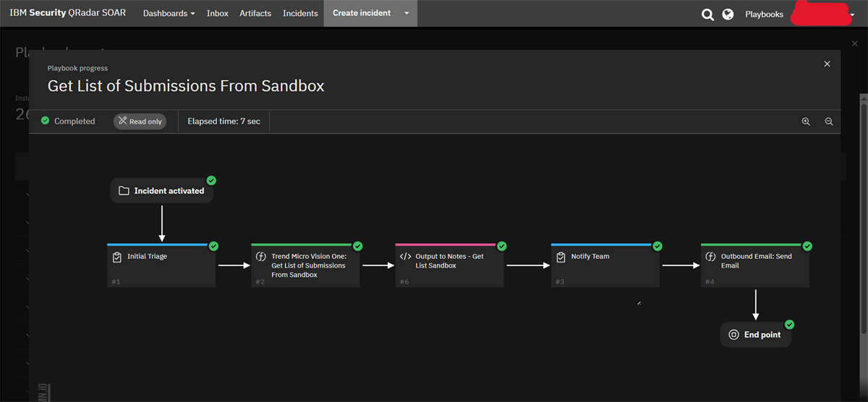Click the '#6' label on Output to Notes
The height and width of the screenshot is (402, 868).
404,281
